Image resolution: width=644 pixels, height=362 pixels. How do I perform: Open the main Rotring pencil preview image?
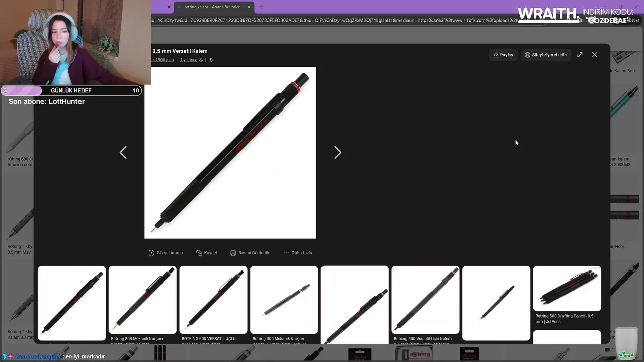tap(230, 153)
